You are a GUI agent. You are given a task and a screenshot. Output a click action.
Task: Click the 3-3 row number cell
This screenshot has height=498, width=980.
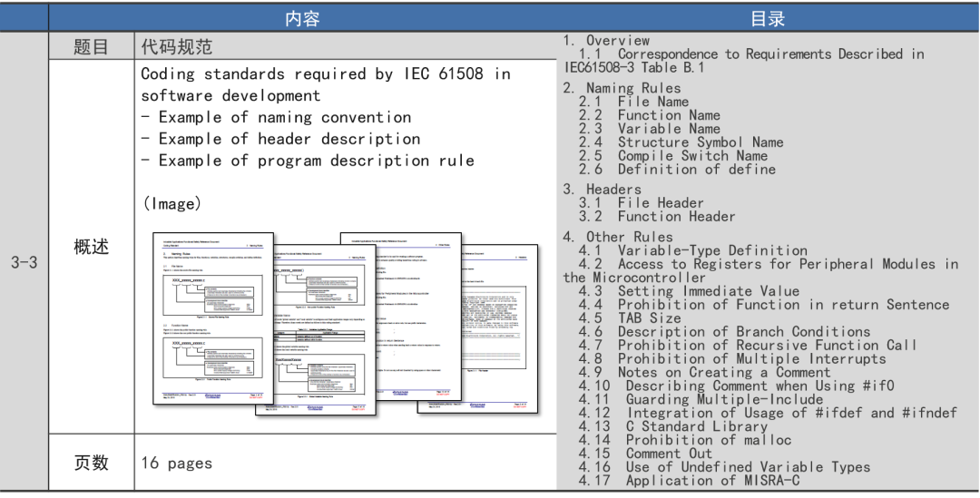[24, 263]
